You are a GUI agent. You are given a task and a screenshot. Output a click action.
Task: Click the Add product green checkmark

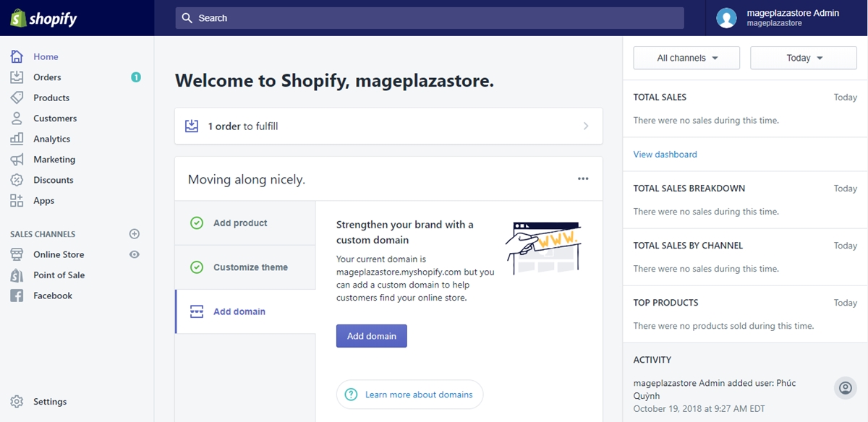point(197,223)
